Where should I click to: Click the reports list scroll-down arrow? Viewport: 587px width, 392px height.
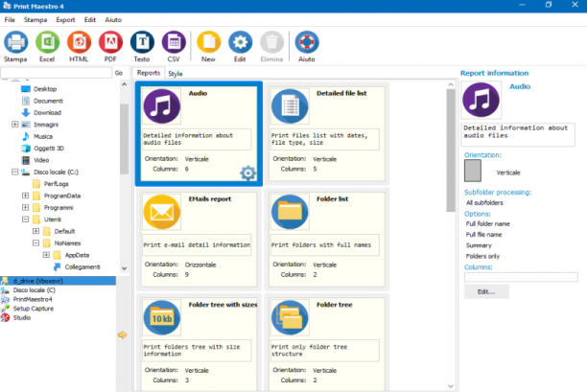click(451, 386)
